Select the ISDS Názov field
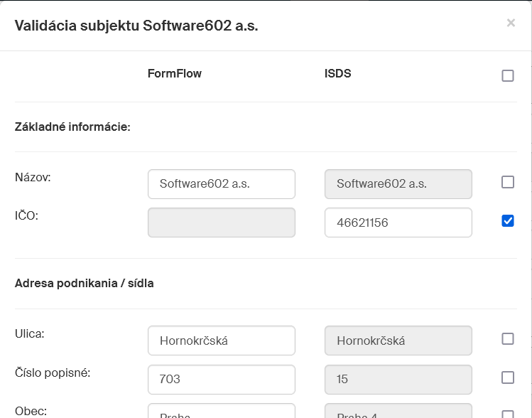This screenshot has width=532, height=418. point(398,183)
